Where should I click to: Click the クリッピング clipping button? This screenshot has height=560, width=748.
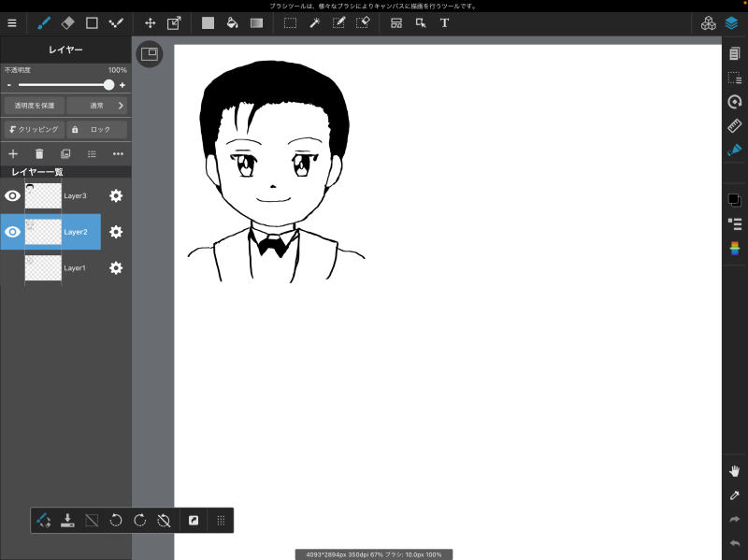[33, 130]
